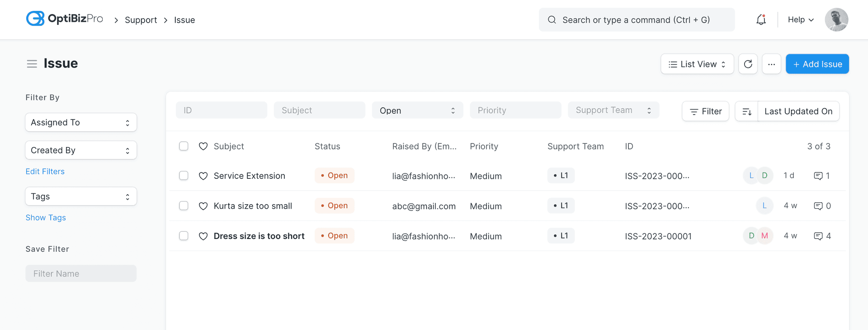The width and height of the screenshot is (868, 330).
Task: Open the Help menu
Action: coord(800,19)
